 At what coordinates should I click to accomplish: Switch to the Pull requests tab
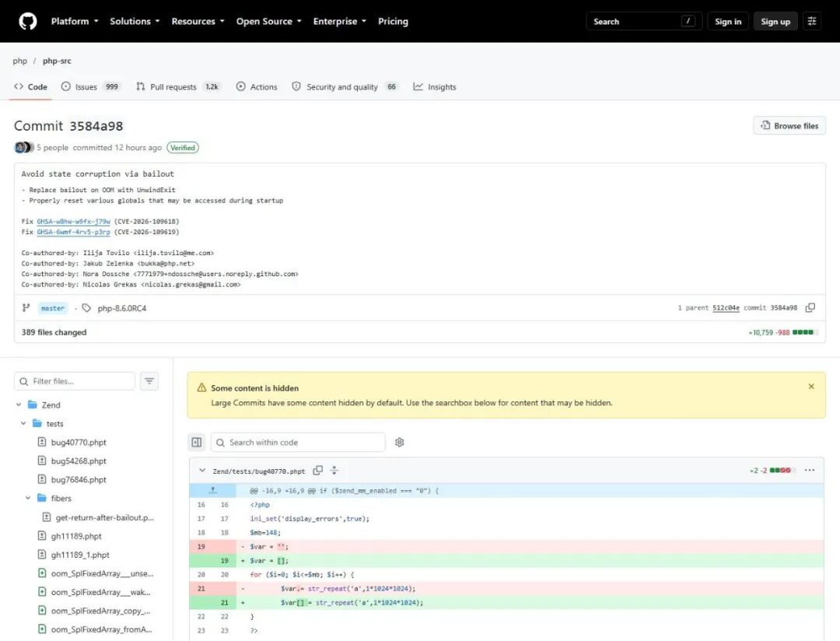coord(178,87)
